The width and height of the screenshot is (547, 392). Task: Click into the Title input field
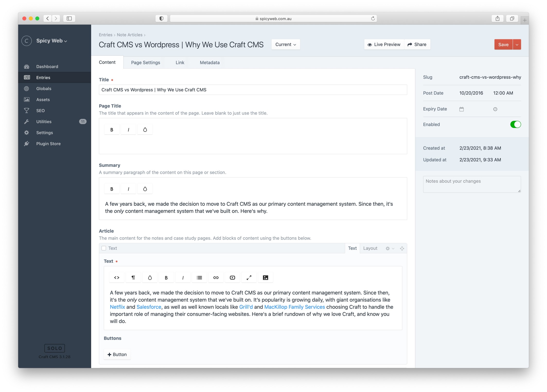(253, 90)
